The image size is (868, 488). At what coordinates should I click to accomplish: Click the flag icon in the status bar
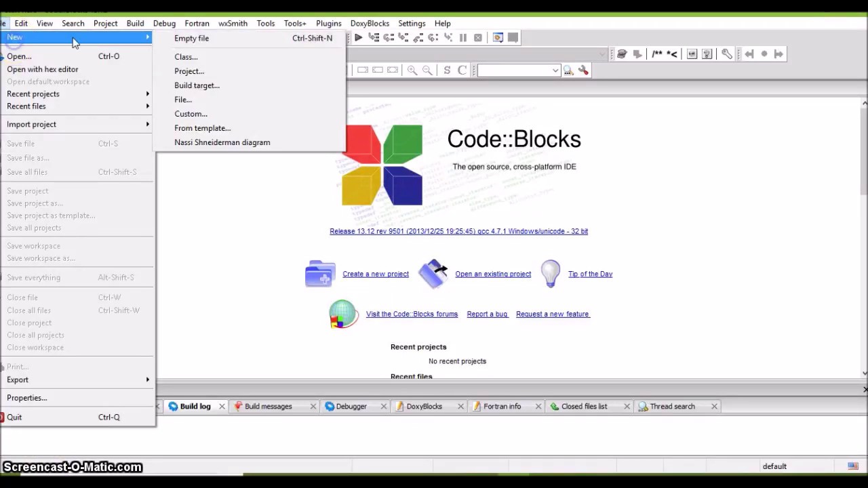point(853,466)
